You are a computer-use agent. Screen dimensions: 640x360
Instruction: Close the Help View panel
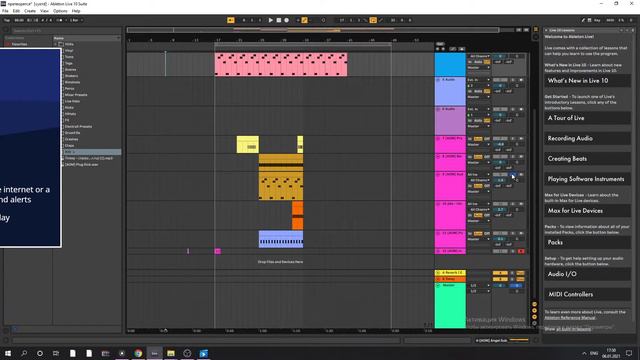pos(633,30)
